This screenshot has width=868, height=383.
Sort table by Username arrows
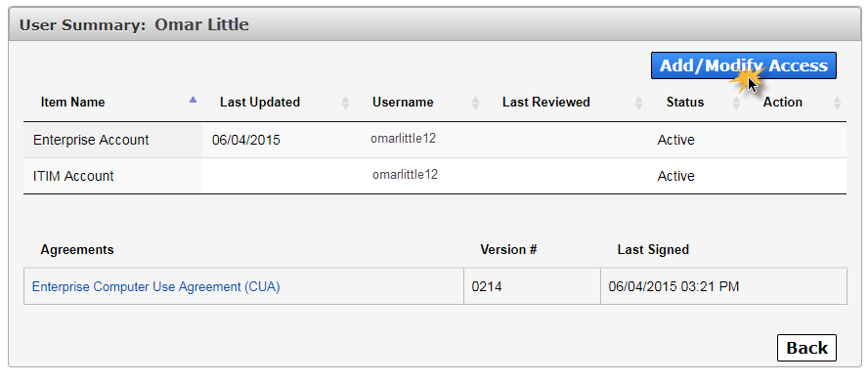[475, 103]
